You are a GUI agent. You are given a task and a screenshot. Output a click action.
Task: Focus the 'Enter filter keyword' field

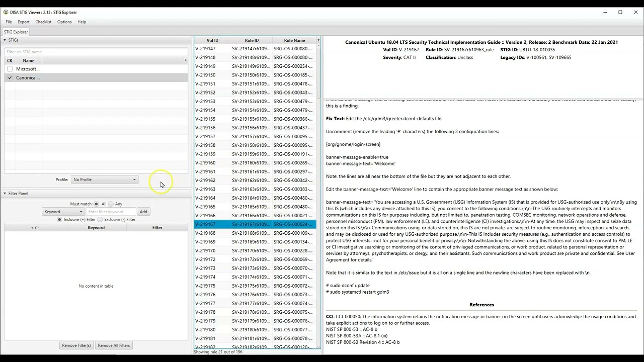pos(111,212)
